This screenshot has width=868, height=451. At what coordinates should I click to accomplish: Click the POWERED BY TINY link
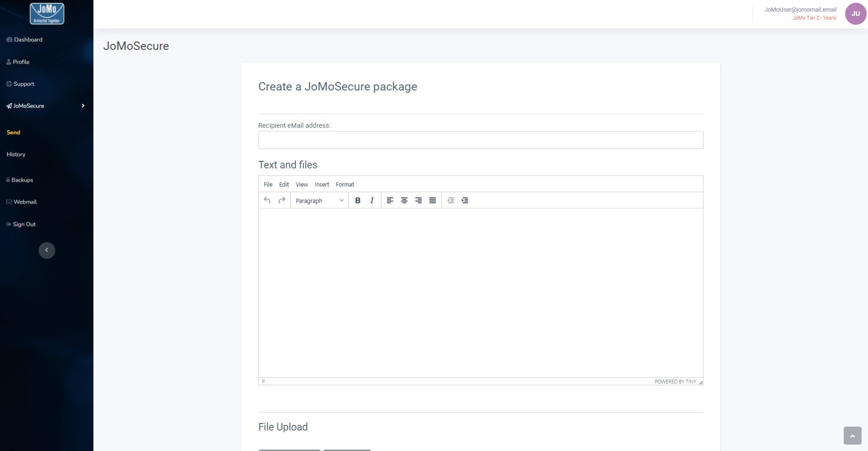[675, 382]
